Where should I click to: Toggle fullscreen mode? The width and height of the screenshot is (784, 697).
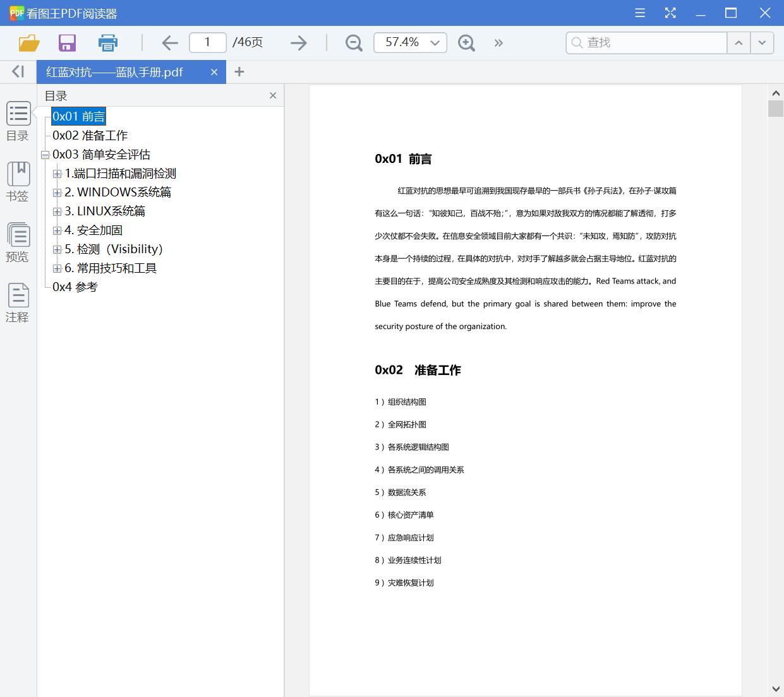click(670, 13)
